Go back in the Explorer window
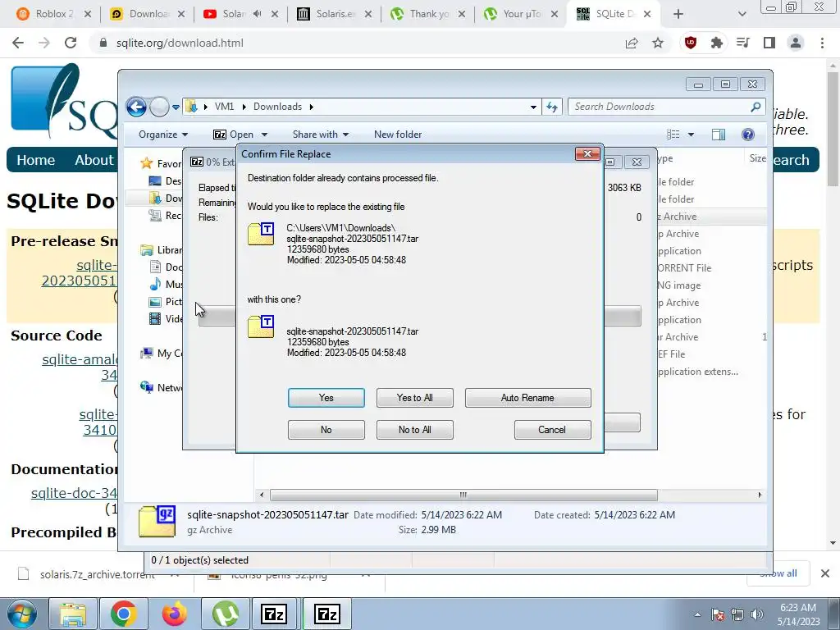840x630 pixels. [x=137, y=107]
